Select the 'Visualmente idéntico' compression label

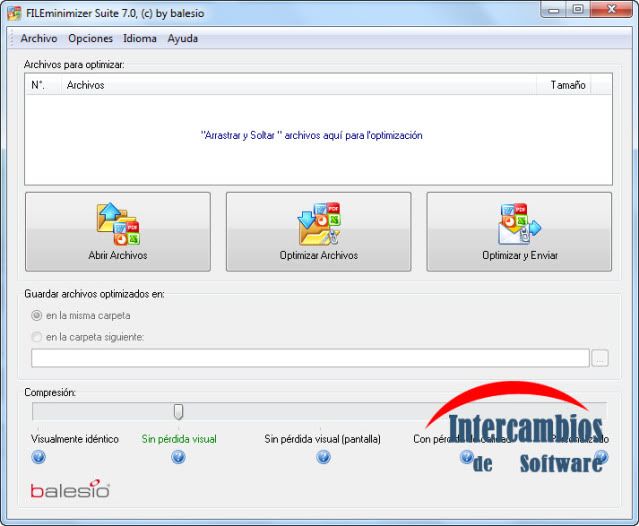75,439
